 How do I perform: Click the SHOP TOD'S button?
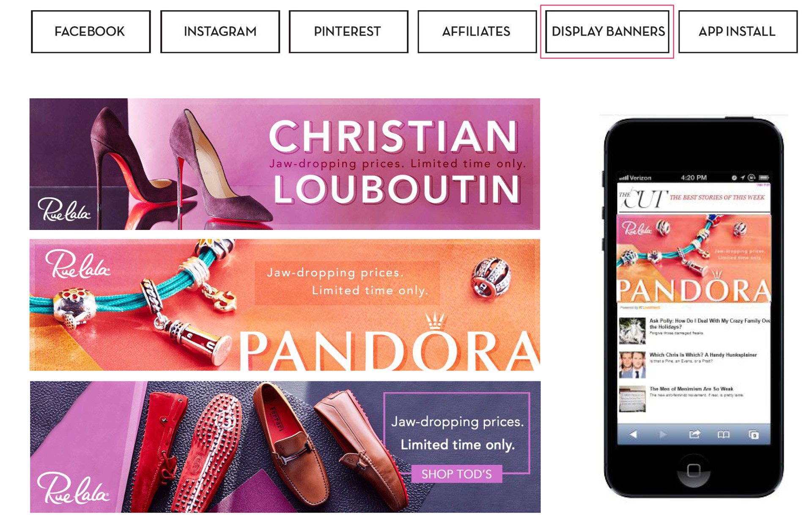[457, 474]
